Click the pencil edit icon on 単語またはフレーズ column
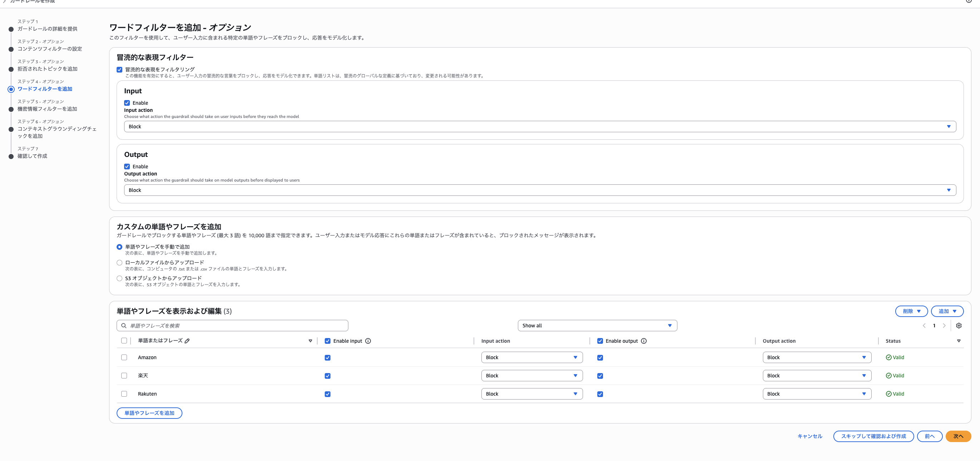The height and width of the screenshot is (461, 980). tap(187, 341)
